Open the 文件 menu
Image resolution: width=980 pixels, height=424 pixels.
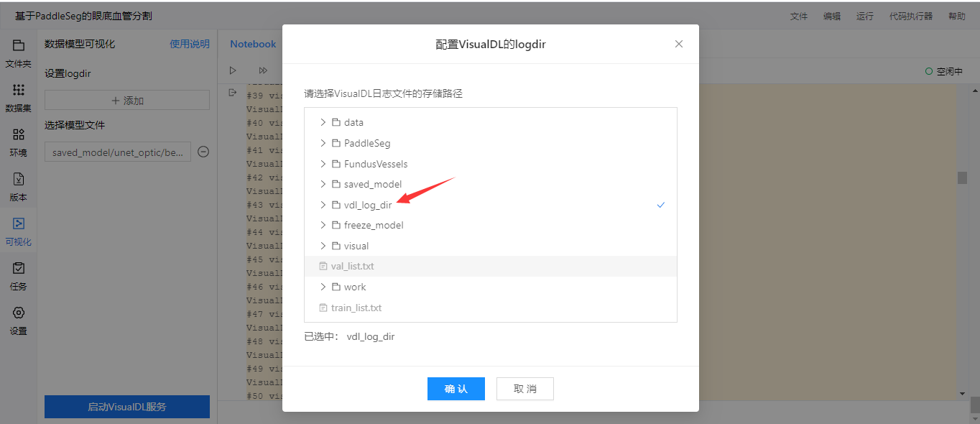799,16
